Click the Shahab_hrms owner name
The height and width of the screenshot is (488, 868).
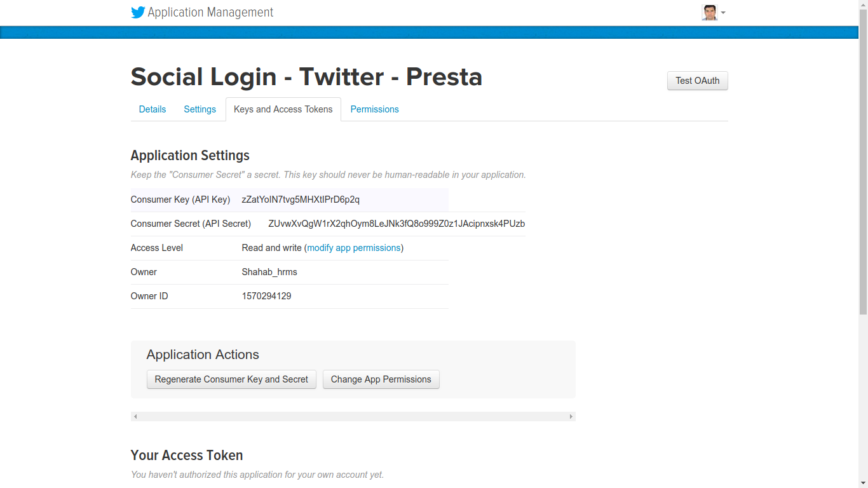[269, 272]
